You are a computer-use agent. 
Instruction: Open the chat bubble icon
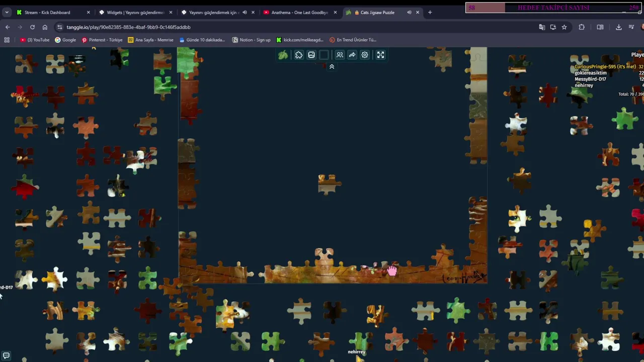pos(6,355)
